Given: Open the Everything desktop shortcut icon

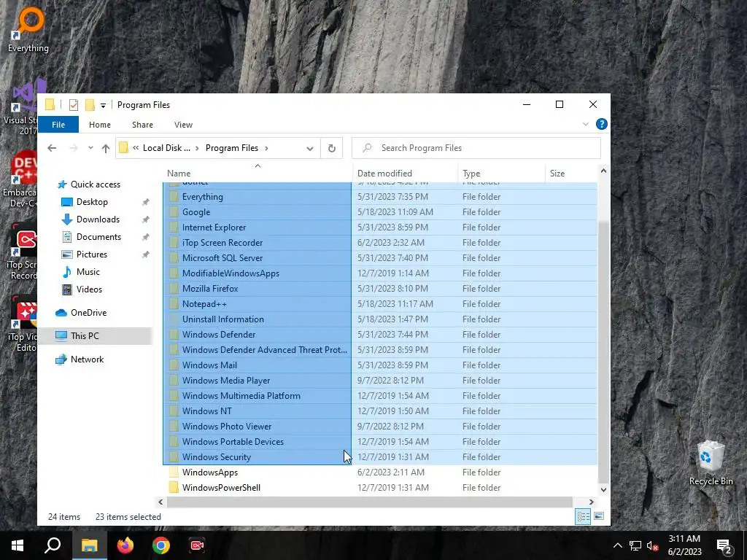Looking at the screenshot, I should tap(28, 29).
